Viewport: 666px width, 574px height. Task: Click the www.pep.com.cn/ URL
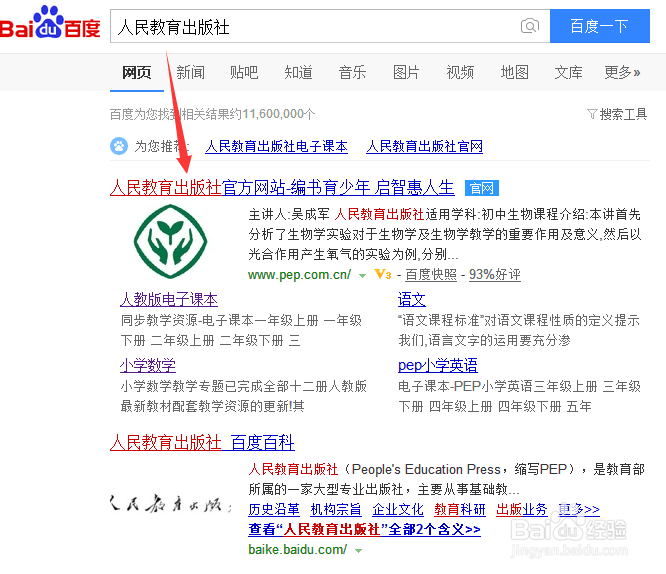pyautogui.click(x=299, y=275)
